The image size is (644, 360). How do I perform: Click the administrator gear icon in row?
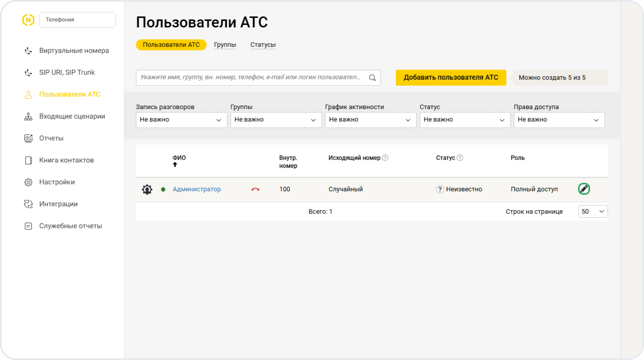pyautogui.click(x=147, y=189)
